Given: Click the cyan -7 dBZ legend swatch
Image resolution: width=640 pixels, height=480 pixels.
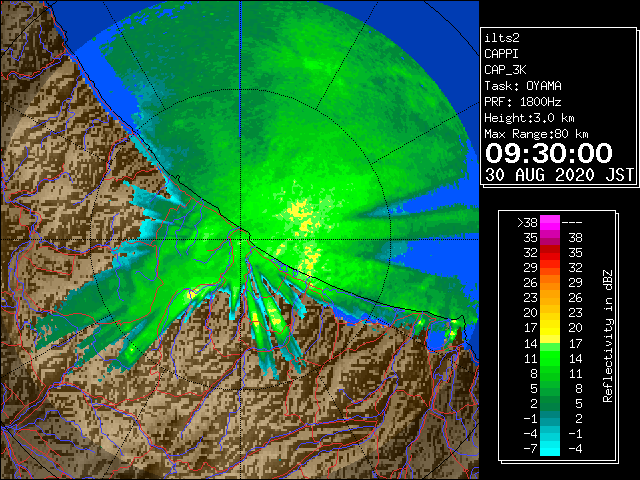Looking at the screenshot, I should point(550,448).
